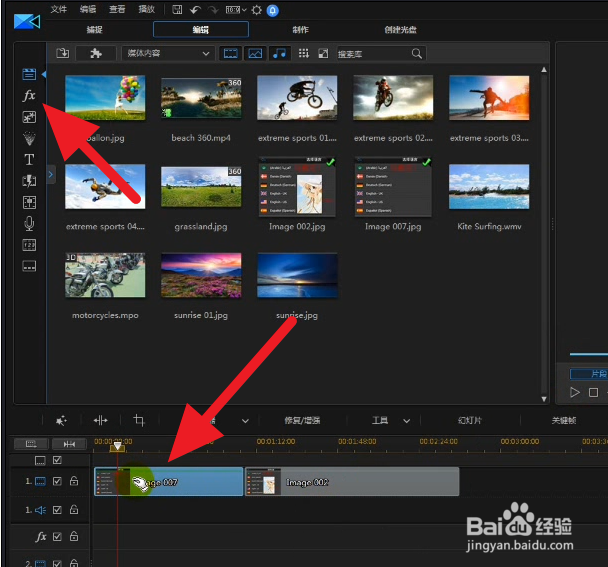This screenshot has width=608, height=567.
Task: Click the redo arrow icon
Action: click(213, 10)
